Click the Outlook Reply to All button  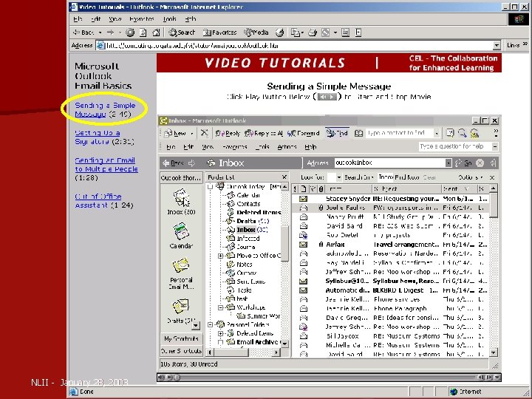[x=264, y=133]
